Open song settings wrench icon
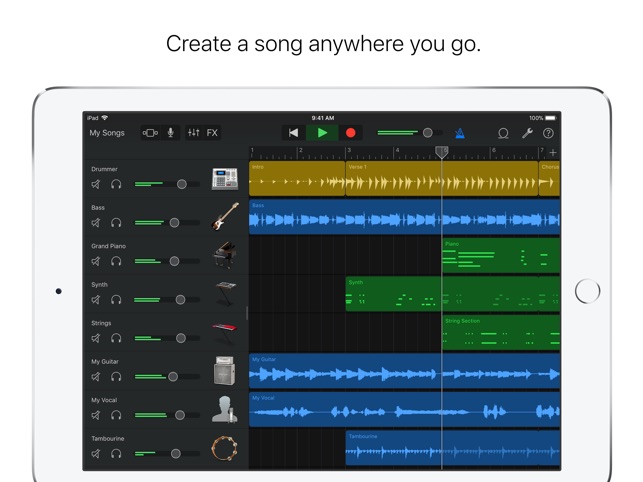The image size is (643, 482). point(527,133)
